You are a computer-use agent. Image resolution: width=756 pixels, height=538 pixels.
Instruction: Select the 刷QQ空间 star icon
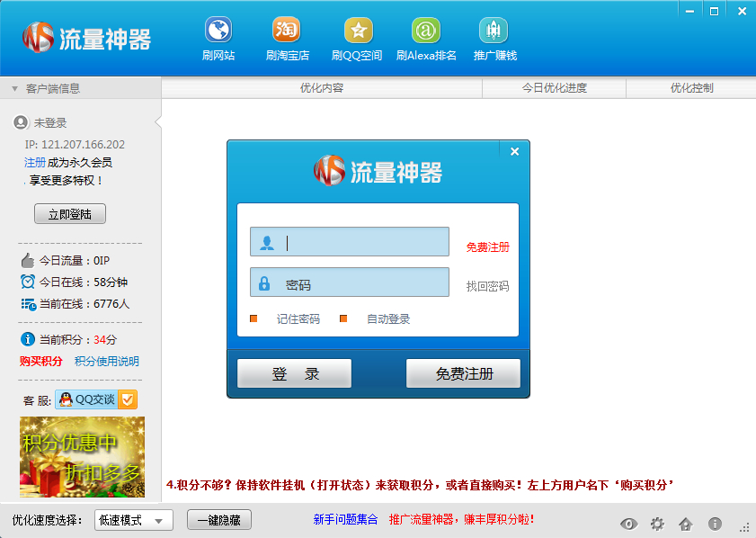pos(358,31)
